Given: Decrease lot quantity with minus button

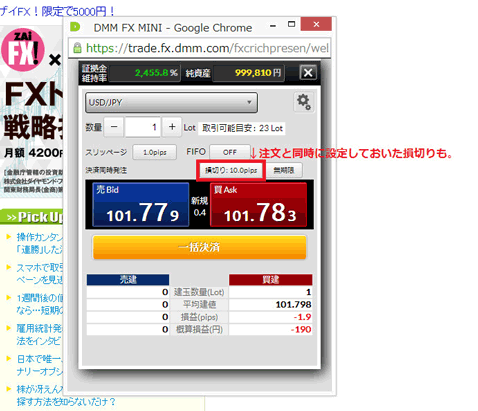Looking at the screenshot, I should [x=114, y=127].
